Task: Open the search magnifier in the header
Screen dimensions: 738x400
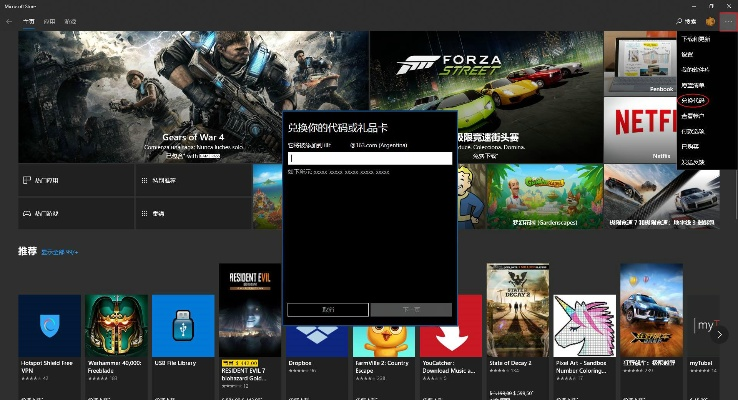Action: coord(679,21)
